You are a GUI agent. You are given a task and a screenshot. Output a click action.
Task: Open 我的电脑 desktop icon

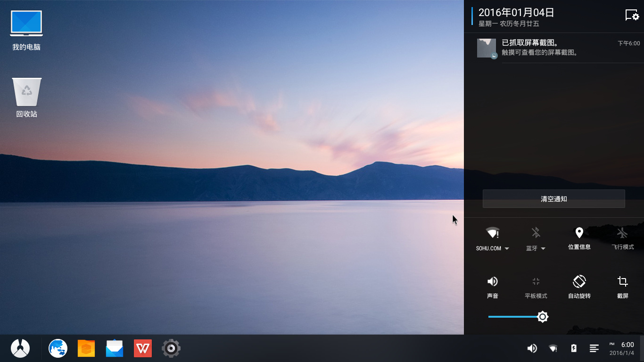coord(26,31)
